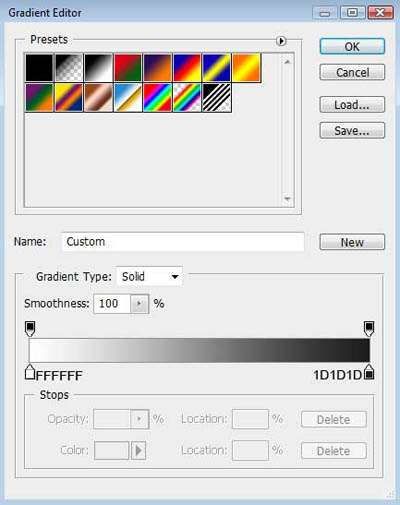400x505 pixels.
Task: Expand the Smoothness slider arrow
Action: click(x=139, y=304)
